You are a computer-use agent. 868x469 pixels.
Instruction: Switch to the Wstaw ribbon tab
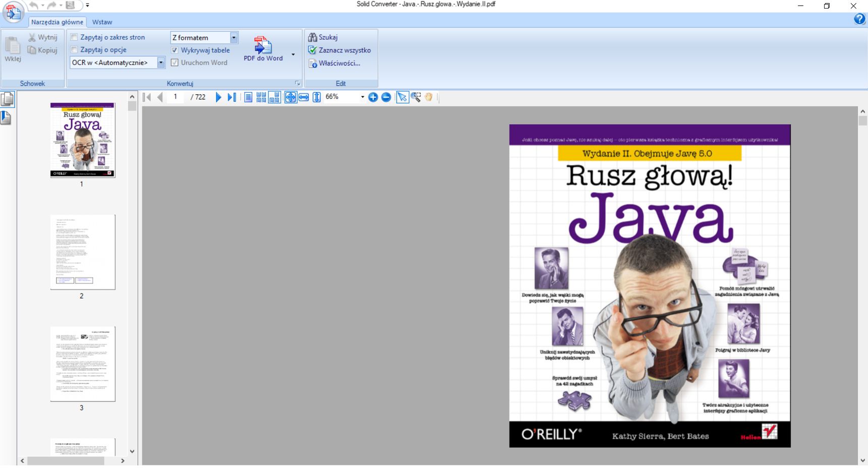point(102,22)
